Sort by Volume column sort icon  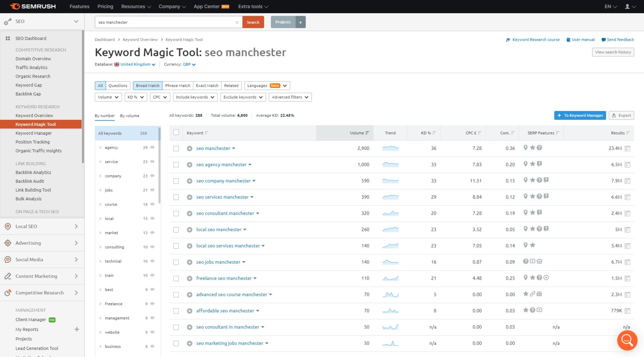click(367, 133)
